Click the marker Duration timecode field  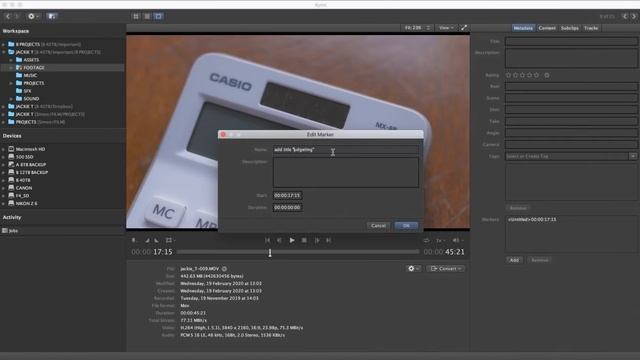287,207
